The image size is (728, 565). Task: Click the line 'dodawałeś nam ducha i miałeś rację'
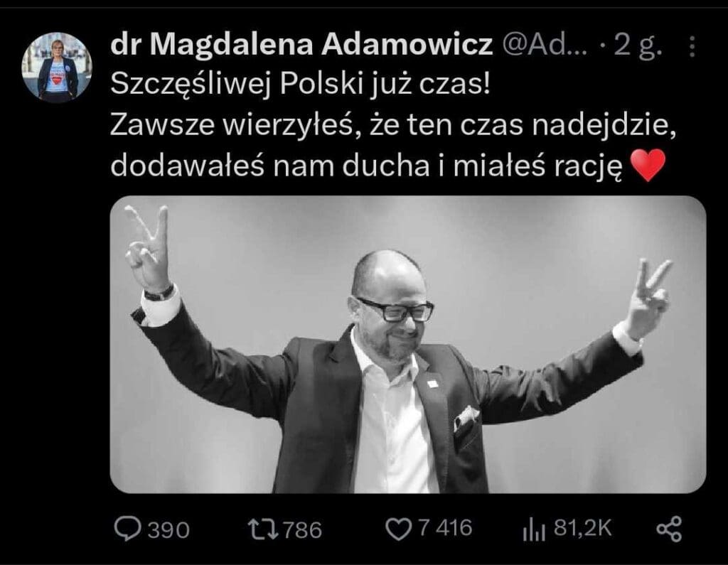[366, 166]
